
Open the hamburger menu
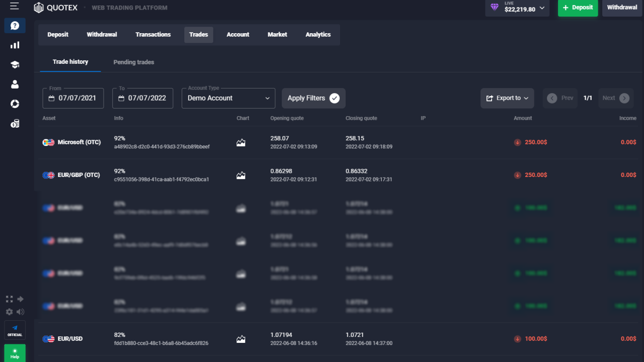[x=14, y=6]
